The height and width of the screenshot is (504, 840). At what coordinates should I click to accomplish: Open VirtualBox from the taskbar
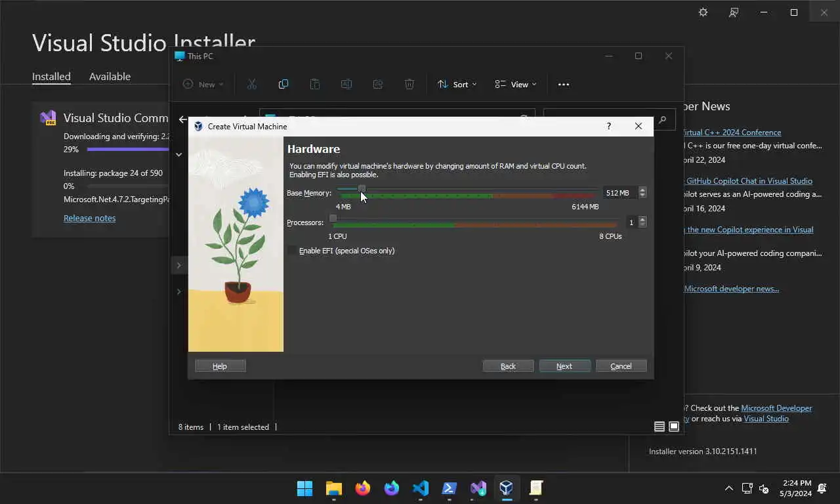506,488
